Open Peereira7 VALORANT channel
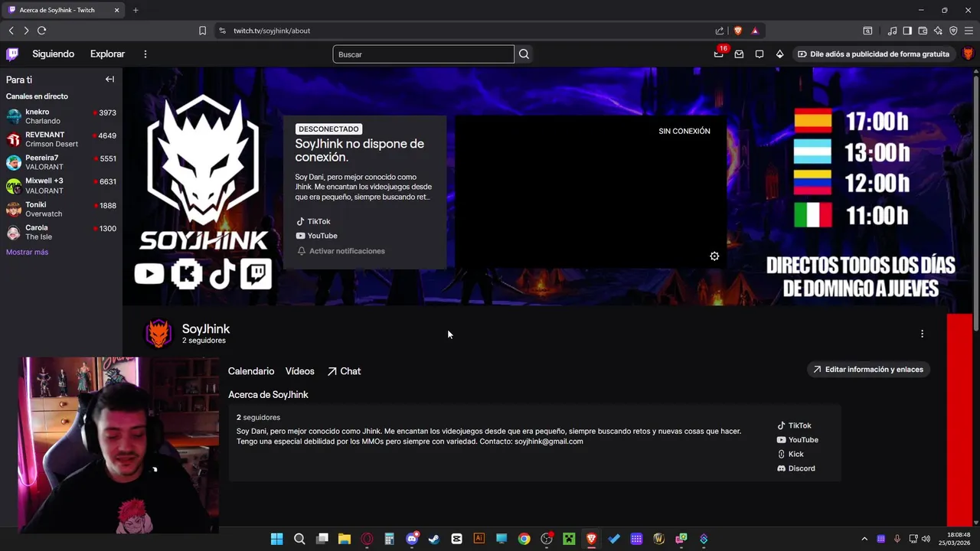The image size is (980, 551). (x=61, y=162)
